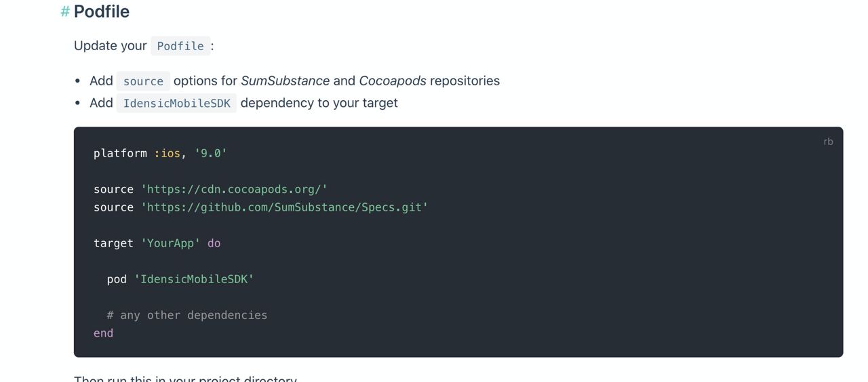Click the SumSubstance Specs.git URL string
Image resolution: width=868 pixels, height=382 pixels.
[x=284, y=207]
